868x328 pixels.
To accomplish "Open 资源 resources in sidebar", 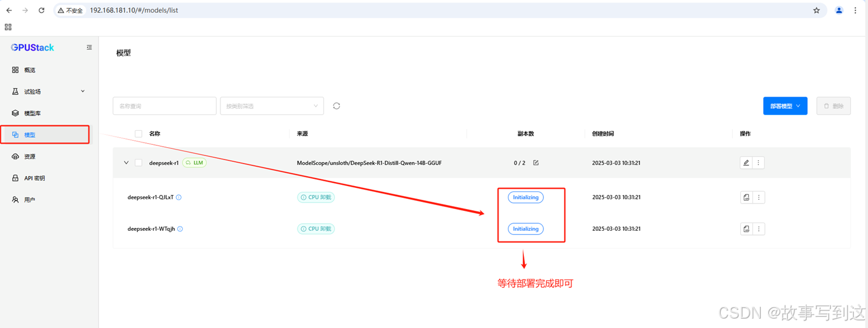I will (49, 157).
